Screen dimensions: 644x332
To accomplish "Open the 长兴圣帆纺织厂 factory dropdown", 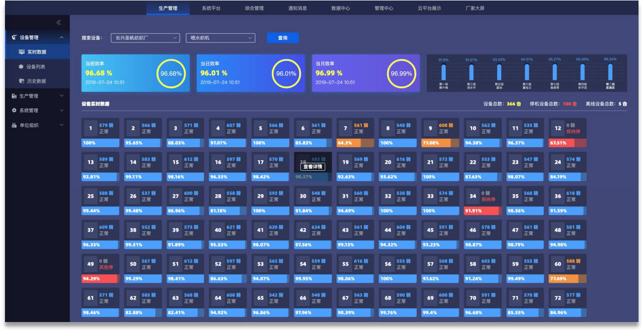I will [x=145, y=38].
